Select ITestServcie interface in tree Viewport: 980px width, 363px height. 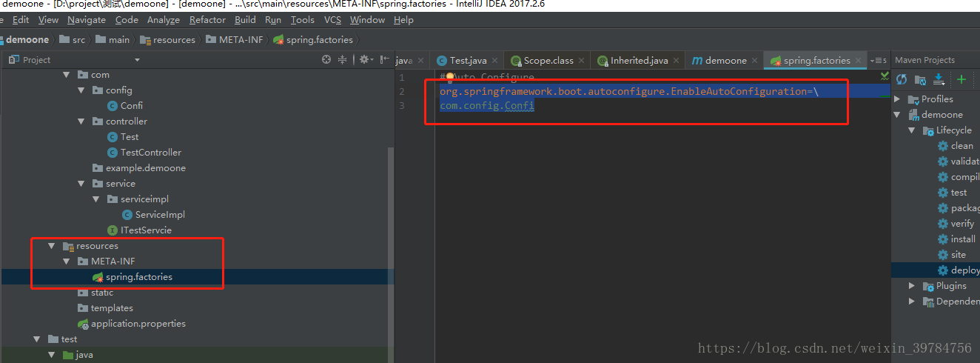[146, 230]
